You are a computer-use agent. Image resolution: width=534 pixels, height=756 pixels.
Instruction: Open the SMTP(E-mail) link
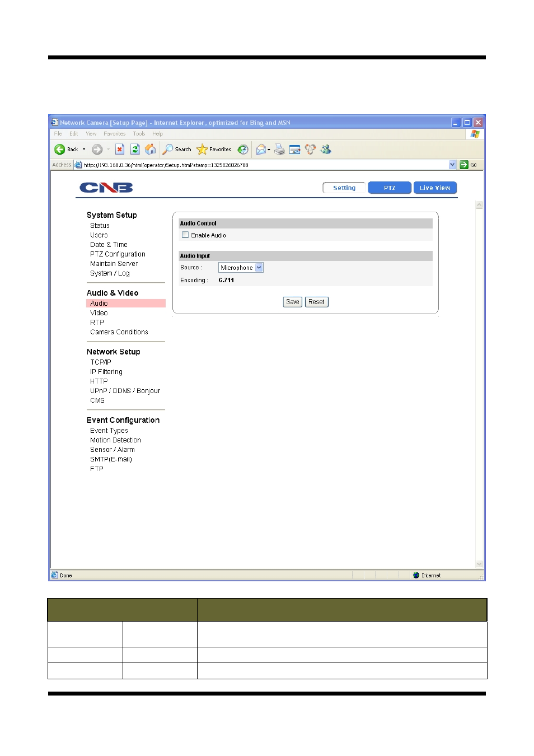111,459
